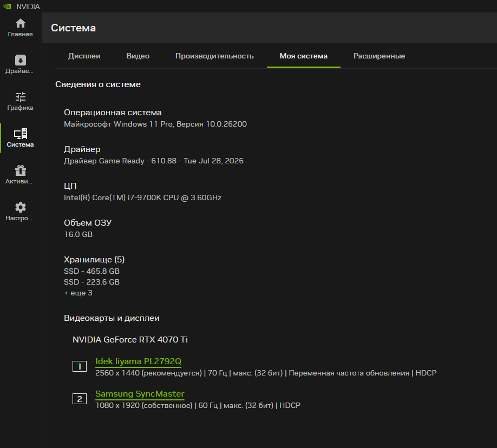Switch to the Дисплеи tab

click(84, 56)
